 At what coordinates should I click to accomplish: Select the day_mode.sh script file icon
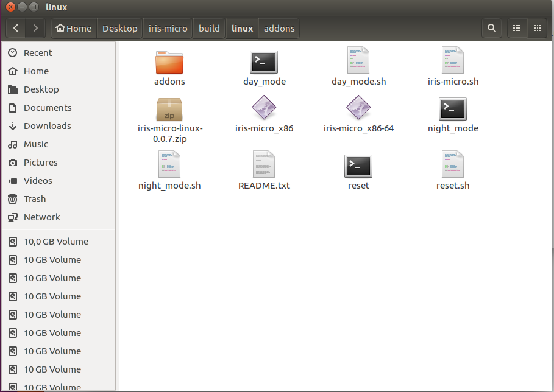(x=358, y=60)
